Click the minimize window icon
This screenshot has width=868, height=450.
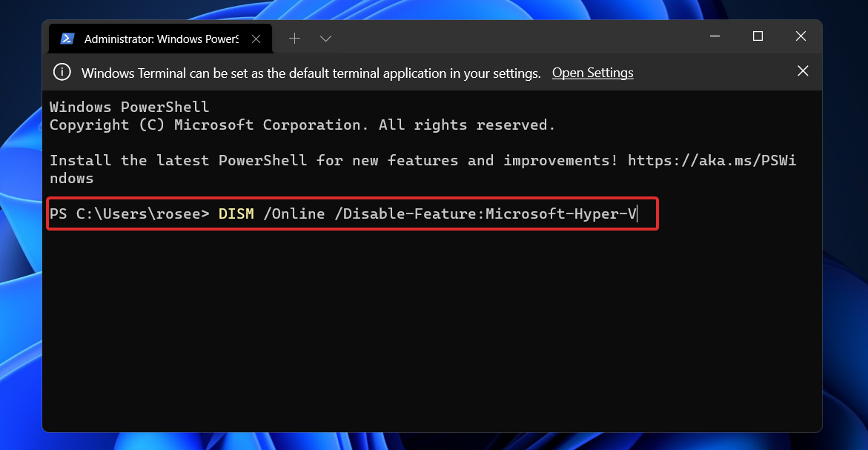point(714,36)
